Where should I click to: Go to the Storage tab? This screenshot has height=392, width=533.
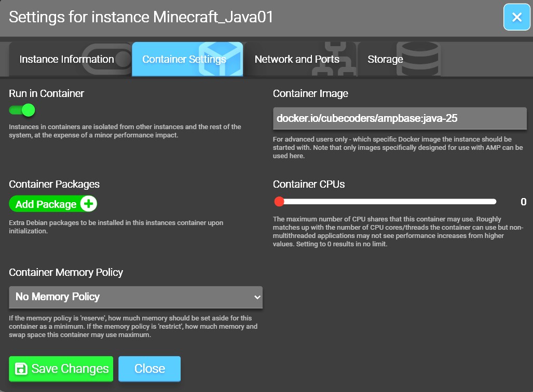tap(385, 59)
